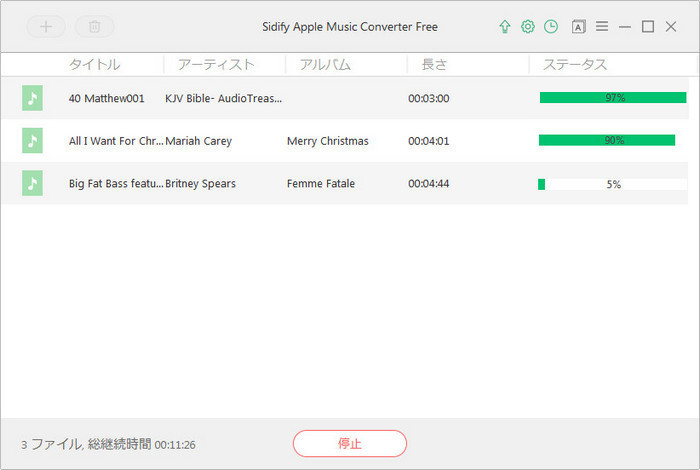The width and height of the screenshot is (700, 470).
Task: Click music note icon for 40 Matthew001
Action: (32, 98)
